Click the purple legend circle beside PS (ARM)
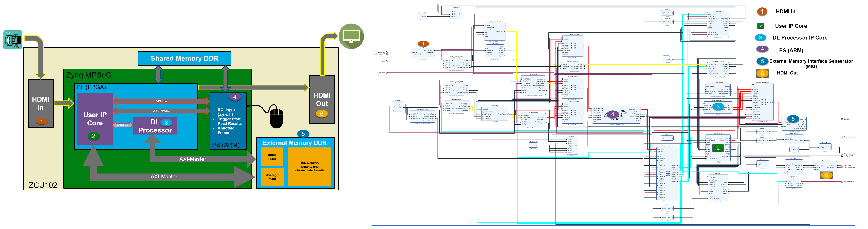Screen dimensions: 868x229 pyautogui.click(x=762, y=49)
